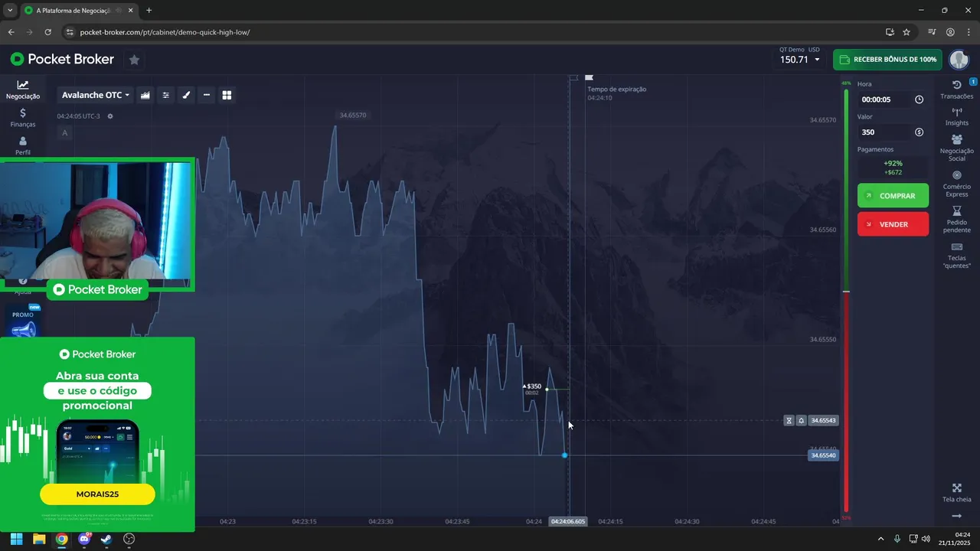This screenshot has height=551, width=980.
Task: Click the Pocket Broker logo
Action: click(62, 59)
